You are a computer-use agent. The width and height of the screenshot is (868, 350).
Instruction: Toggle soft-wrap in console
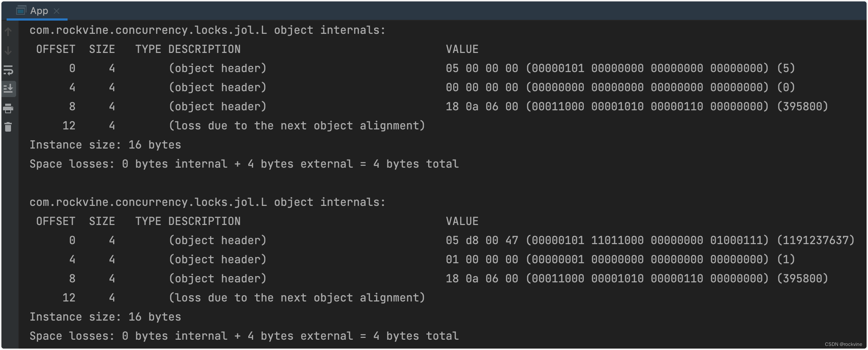coord(8,70)
